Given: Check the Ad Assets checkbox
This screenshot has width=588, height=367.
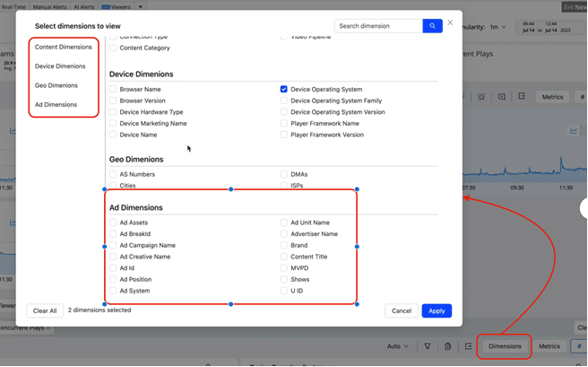Looking at the screenshot, I should 113,223.
